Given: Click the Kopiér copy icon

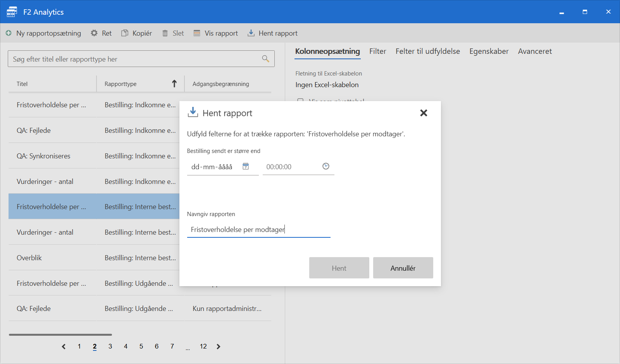Looking at the screenshot, I should [125, 33].
